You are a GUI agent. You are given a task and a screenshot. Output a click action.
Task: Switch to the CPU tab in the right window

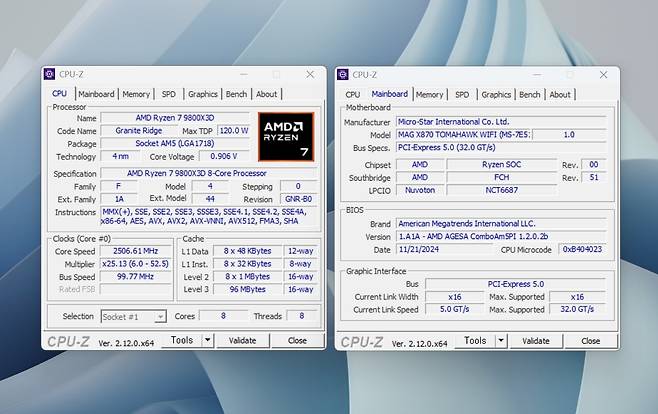352,95
